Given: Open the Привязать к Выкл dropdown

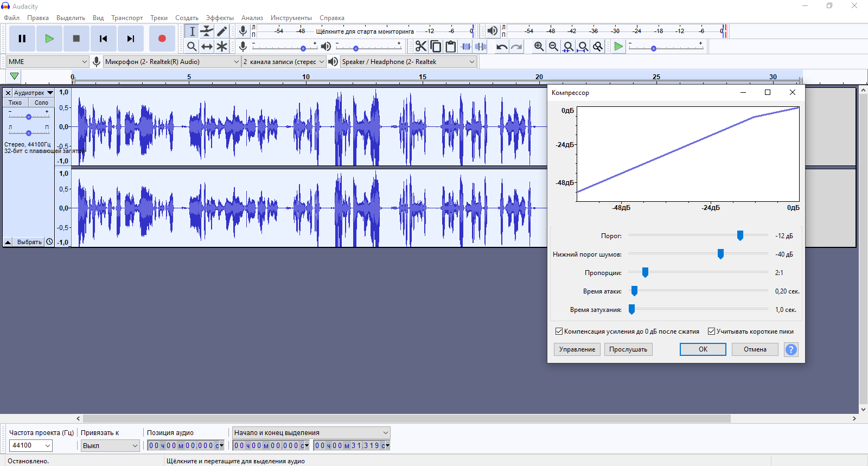Looking at the screenshot, I should (111, 445).
